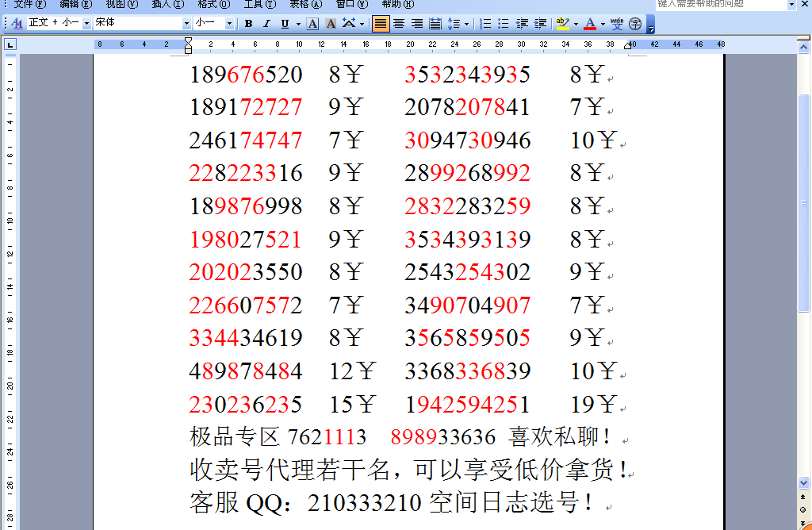Viewport: 812px width, 530px height.
Task: Click the number 3532343935 in document
Action: click(468, 75)
